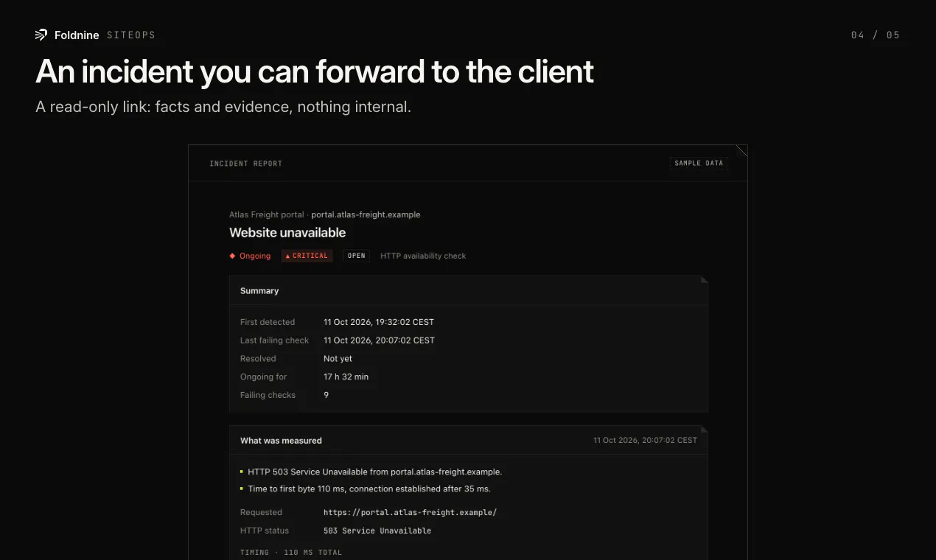Click the Last failing check label
This screenshot has width=936, height=560.
pyautogui.click(x=275, y=340)
